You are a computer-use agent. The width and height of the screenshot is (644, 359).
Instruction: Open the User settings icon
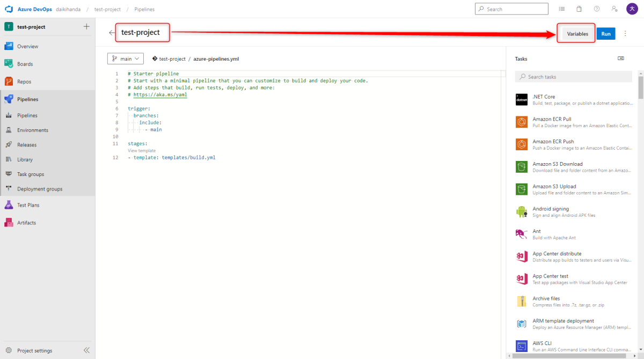[x=614, y=9]
